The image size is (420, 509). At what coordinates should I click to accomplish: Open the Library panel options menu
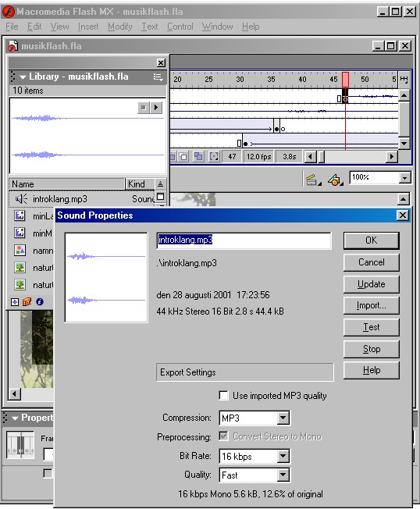coord(158,77)
